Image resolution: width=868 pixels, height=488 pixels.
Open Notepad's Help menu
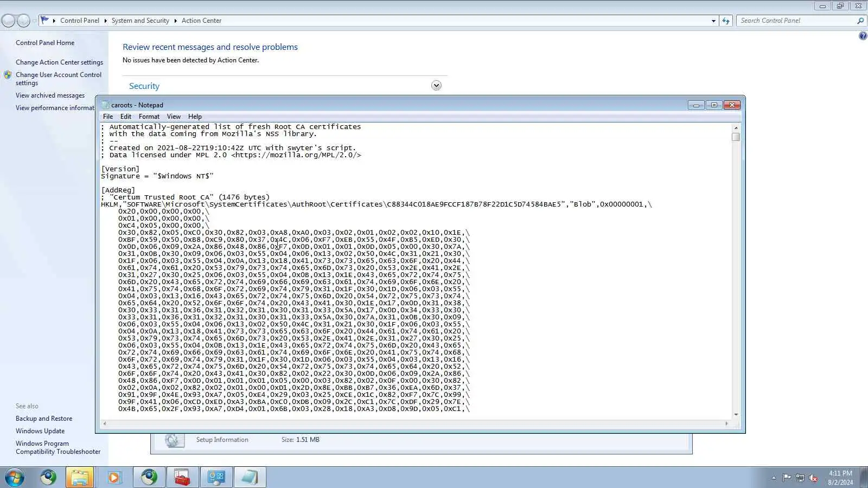tap(195, 117)
